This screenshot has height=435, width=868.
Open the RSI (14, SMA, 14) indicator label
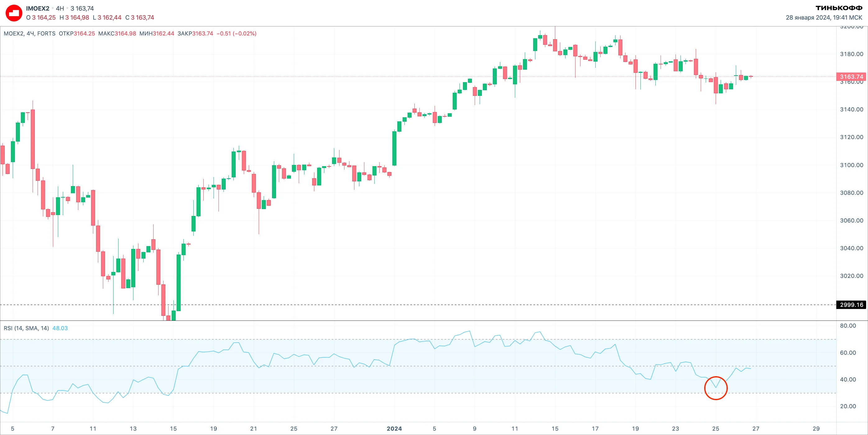(x=26, y=328)
